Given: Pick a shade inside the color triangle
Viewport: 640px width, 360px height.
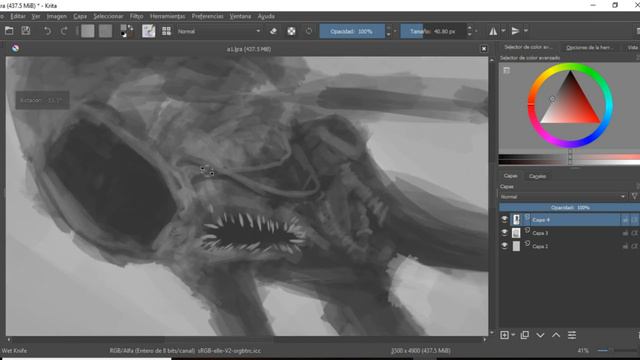Looking at the screenshot, I should click(570, 104).
